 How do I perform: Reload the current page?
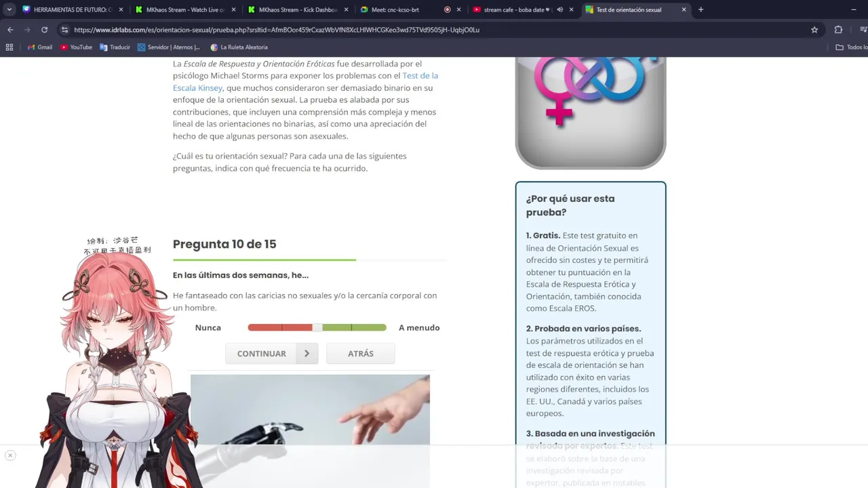[45, 30]
